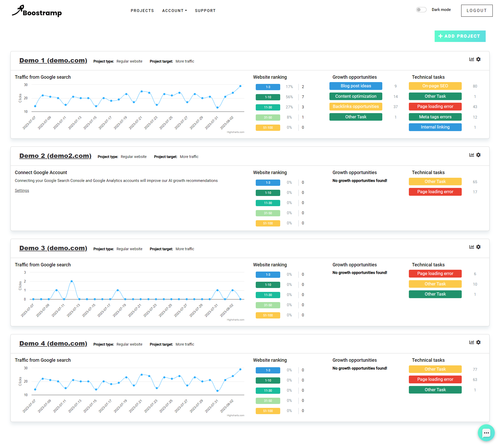Select Demo 1's 1-3 ranking swatch
Screen dimensions: 500x448
tap(268, 87)
